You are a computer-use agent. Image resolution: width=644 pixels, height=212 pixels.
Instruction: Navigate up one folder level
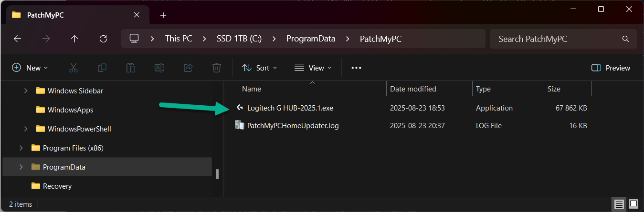[74, 39]
